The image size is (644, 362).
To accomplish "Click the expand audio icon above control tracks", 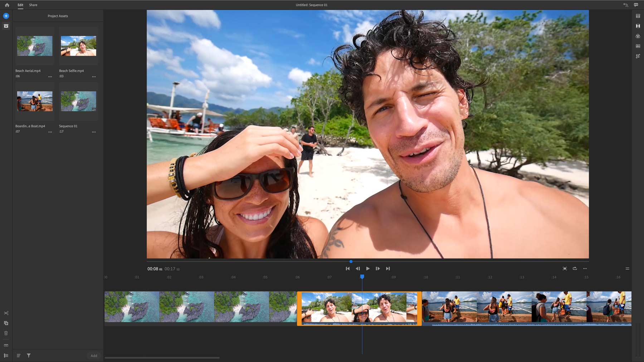I will point(6,345).
